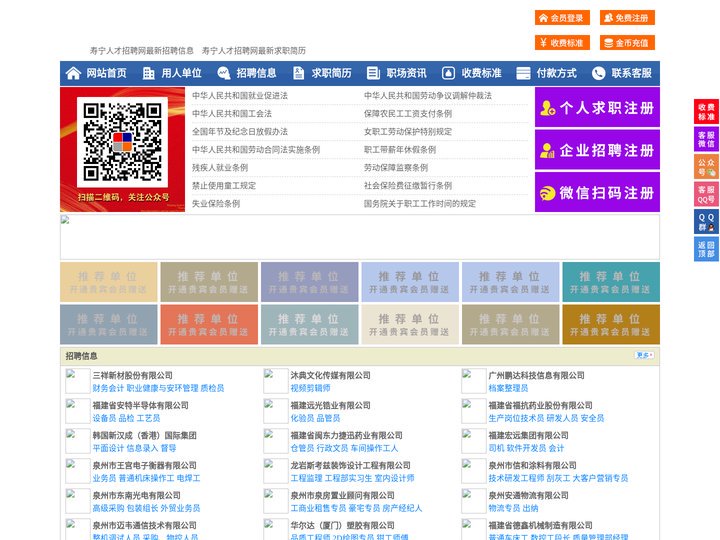Open company 三祥新材股份有限公司
The image size is (720, 540).
click(x=133, y=375)
